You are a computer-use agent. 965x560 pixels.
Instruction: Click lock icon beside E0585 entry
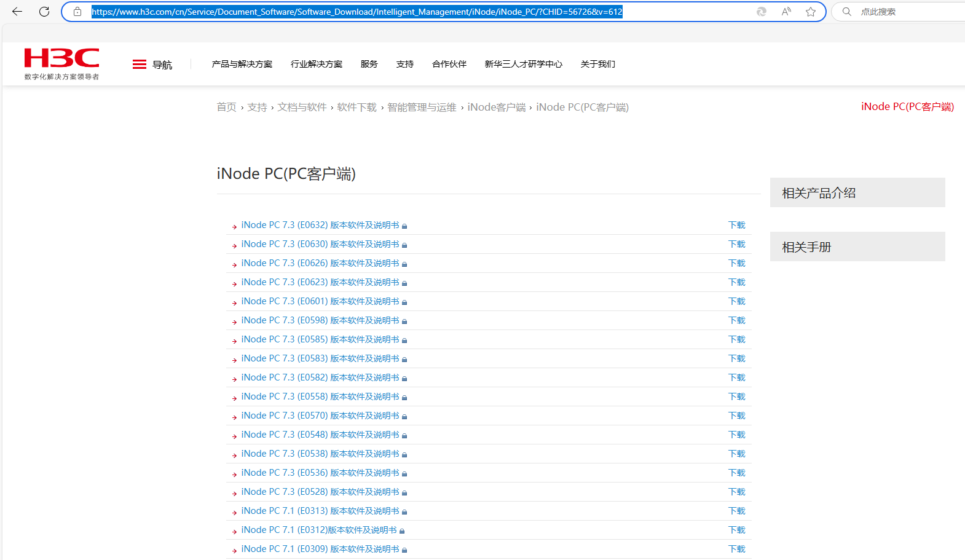[404, 341]
